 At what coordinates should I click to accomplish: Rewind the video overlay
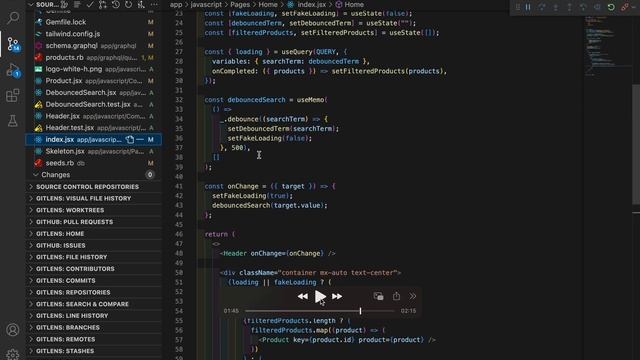click(302, 296)
